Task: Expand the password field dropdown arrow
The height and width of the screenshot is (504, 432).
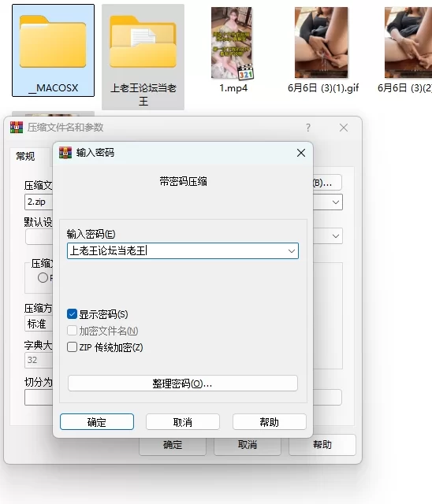Action: pos(292,251)
